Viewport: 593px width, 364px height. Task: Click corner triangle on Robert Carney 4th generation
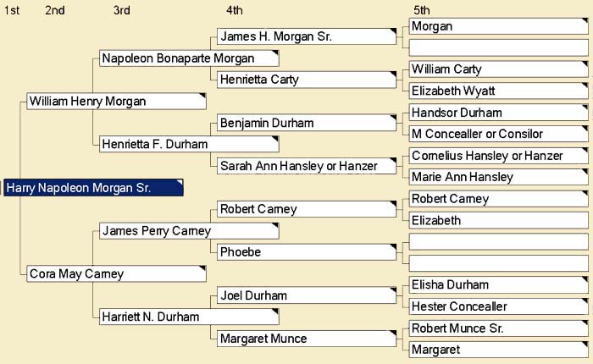coord(393,204)
